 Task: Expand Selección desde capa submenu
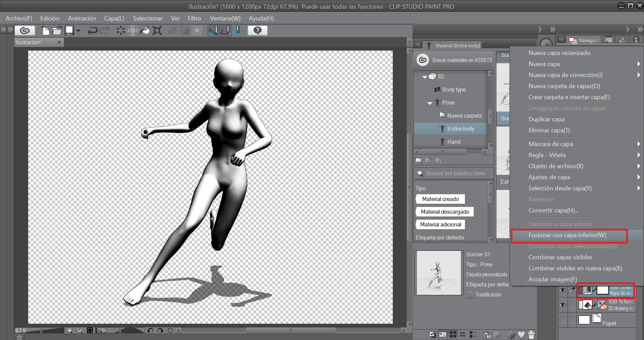[x=639, y=188]
